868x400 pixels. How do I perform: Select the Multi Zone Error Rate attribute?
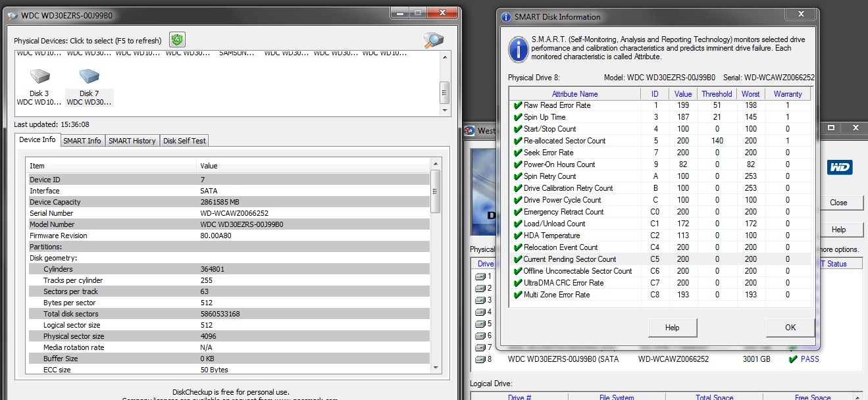click(x=557, y=295)
